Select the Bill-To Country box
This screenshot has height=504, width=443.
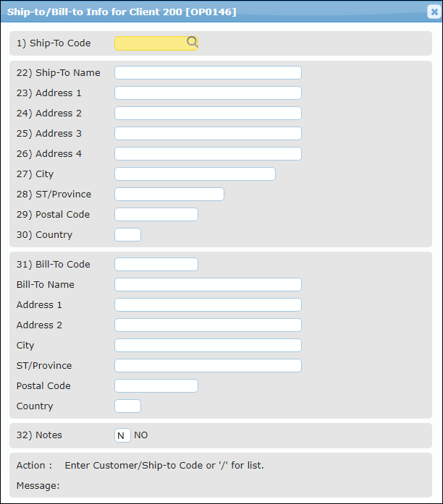tap(127, 406)
